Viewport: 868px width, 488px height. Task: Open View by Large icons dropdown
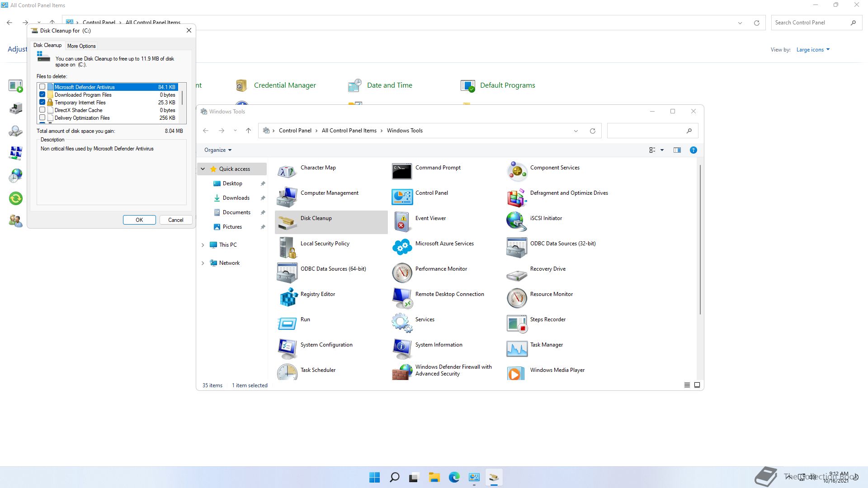[x=813, y=50]
